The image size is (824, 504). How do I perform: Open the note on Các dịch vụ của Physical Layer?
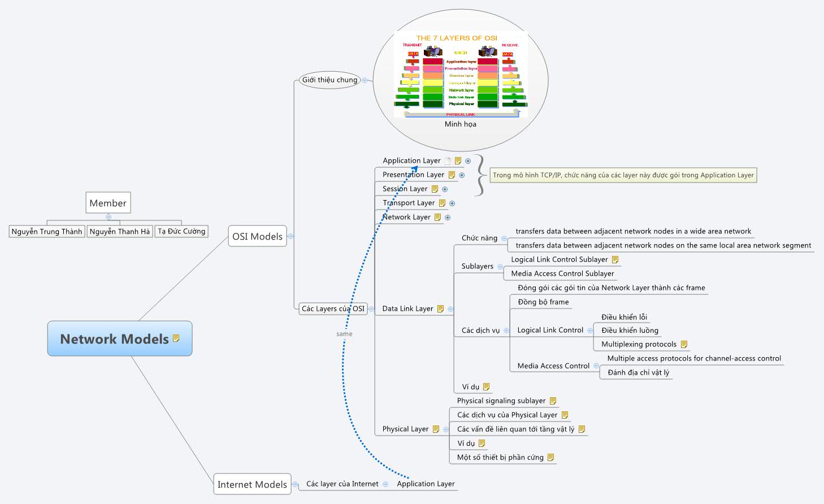pos(565,415)
